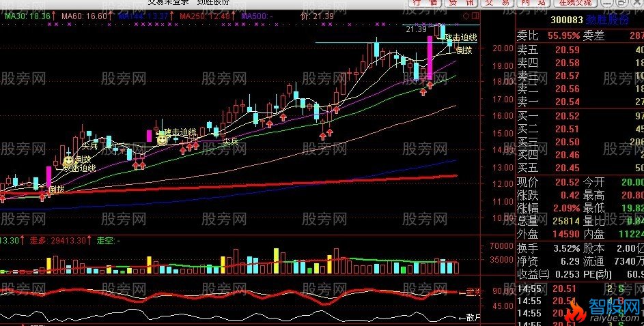The image size is (644, 326).
Task: Select 卖四 row price 20.58
Action: click(568, 63)
